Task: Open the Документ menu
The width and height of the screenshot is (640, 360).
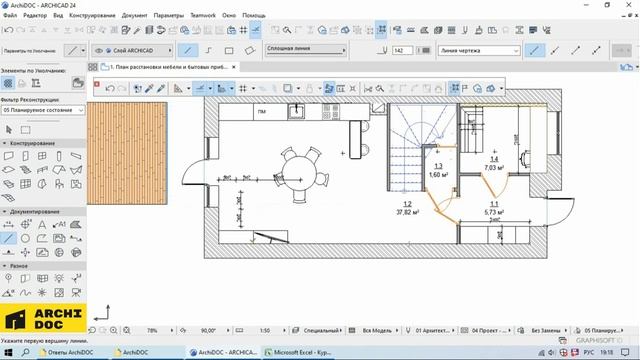Action: 134,15
